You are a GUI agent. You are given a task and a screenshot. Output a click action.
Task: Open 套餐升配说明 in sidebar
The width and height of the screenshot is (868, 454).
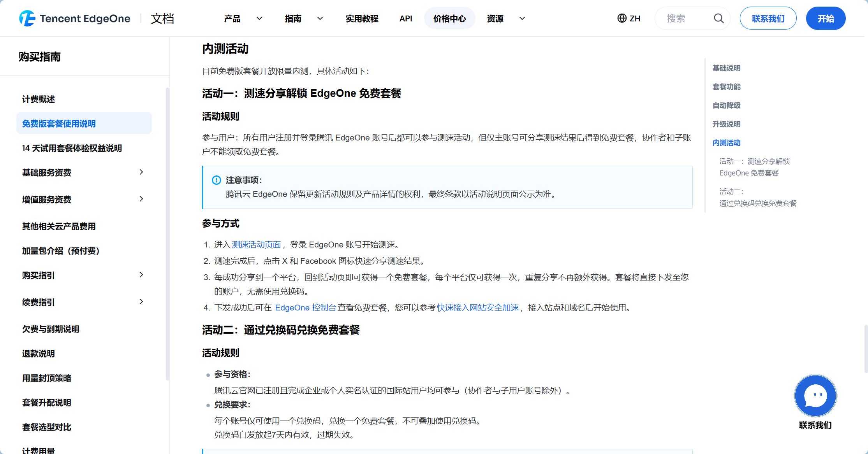[47, 403]
